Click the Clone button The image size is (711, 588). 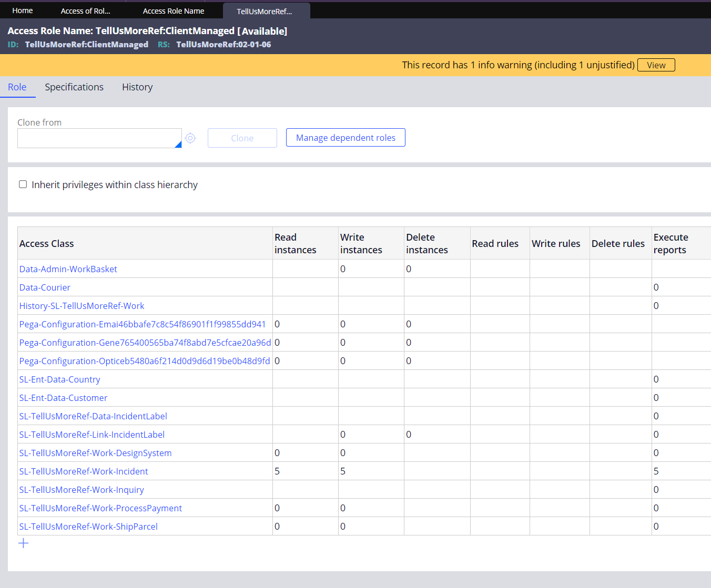coord(242,138)
